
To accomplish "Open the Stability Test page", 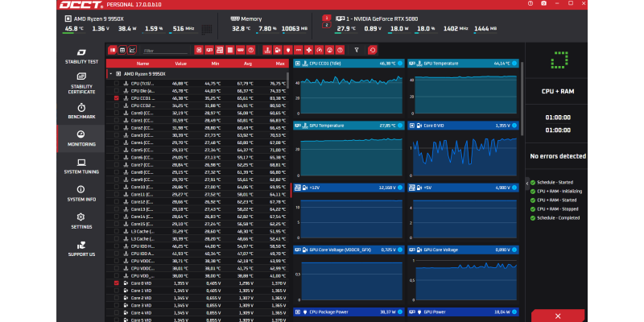I will pos(81,56).
